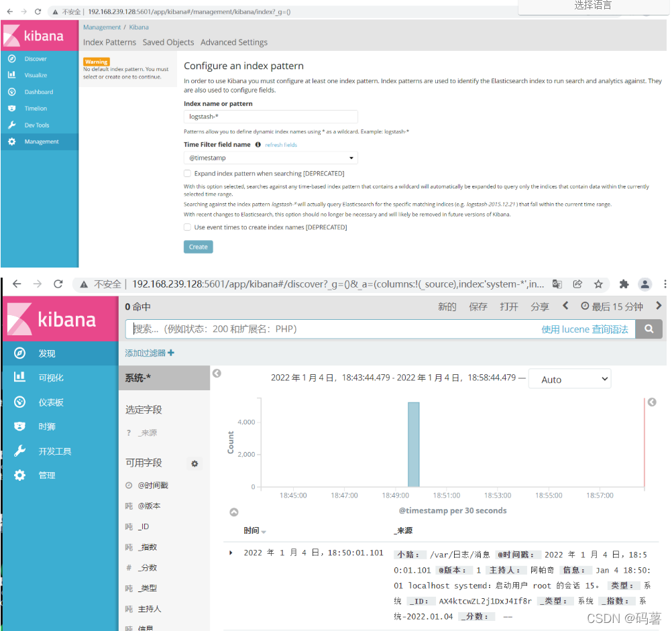Viewport: 672px width, 631px height.
Task: Click the 仪表板 dashboard icon
Action: click(x=19, y=402)
